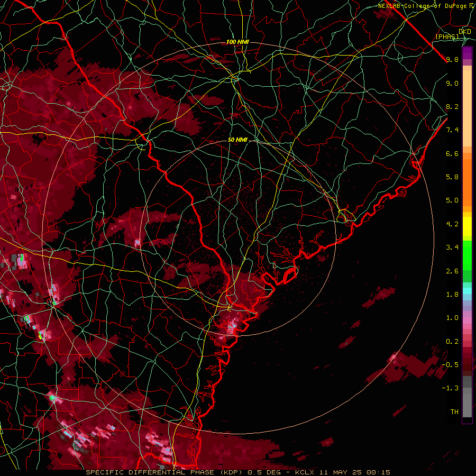Click the 50 NMI range ring label
The image size is (476, 476).
pos(237,140)
